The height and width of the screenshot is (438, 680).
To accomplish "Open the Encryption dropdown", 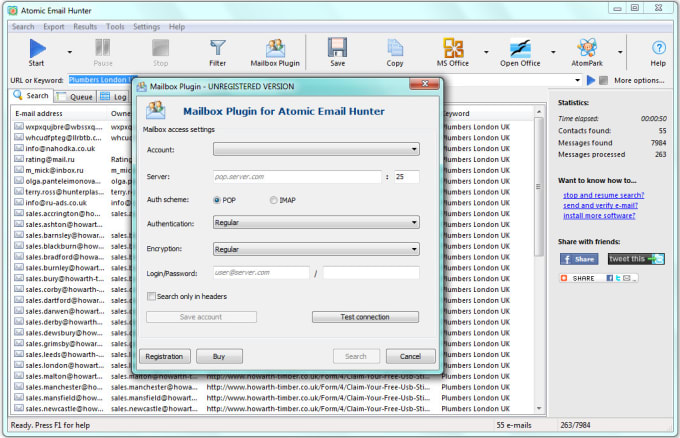I will click(x=316, y=249).
